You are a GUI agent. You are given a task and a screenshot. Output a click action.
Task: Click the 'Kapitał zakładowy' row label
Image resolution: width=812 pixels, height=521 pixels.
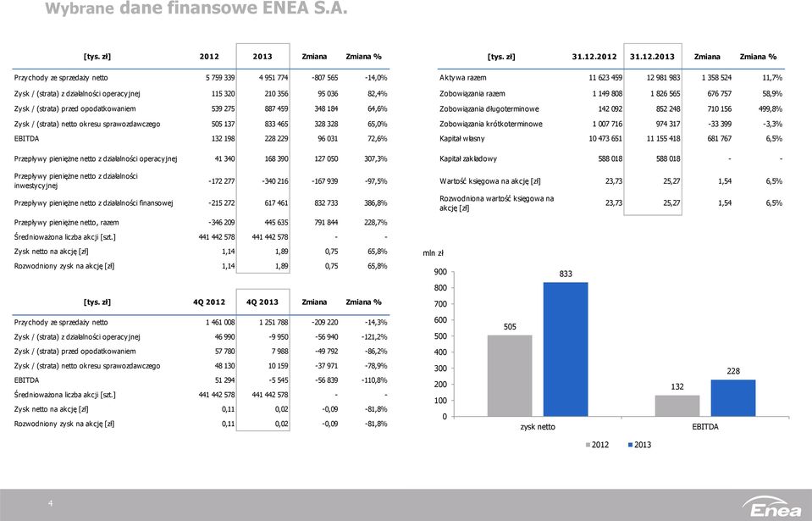coord(468,158)
